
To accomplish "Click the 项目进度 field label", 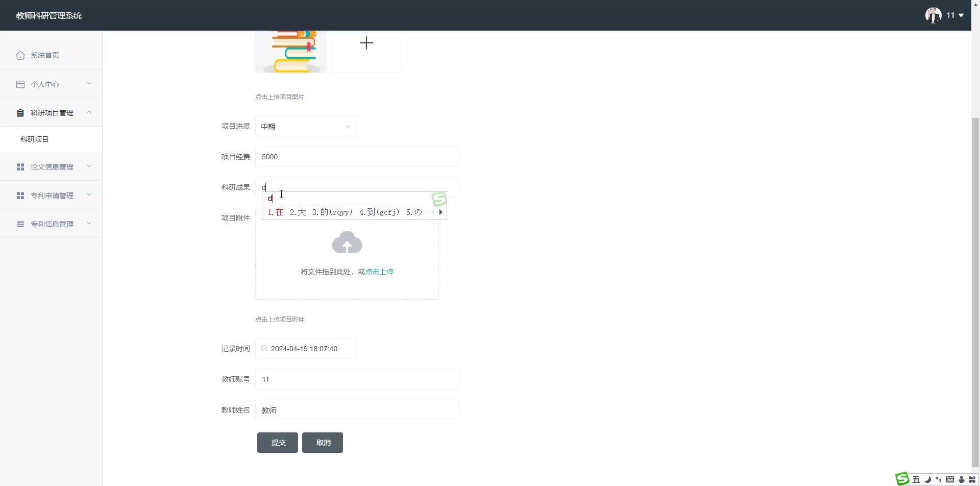I will (236, 126).
